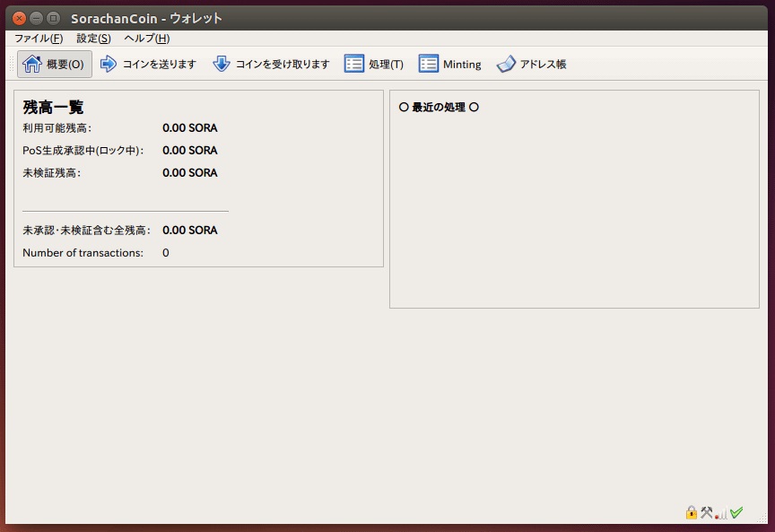Click the PoS生成承認中 0.00 SORA value
The image size is (775, 532).
click(190, 151)
